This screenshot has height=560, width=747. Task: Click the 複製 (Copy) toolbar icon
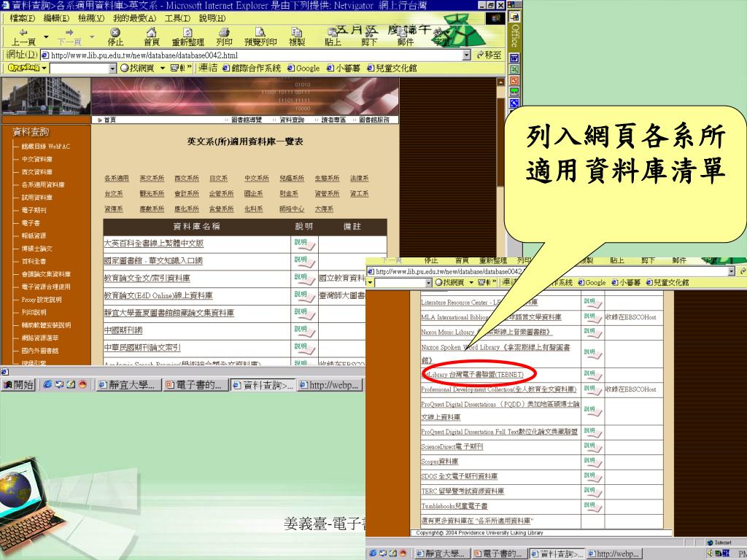click(297, 36)
